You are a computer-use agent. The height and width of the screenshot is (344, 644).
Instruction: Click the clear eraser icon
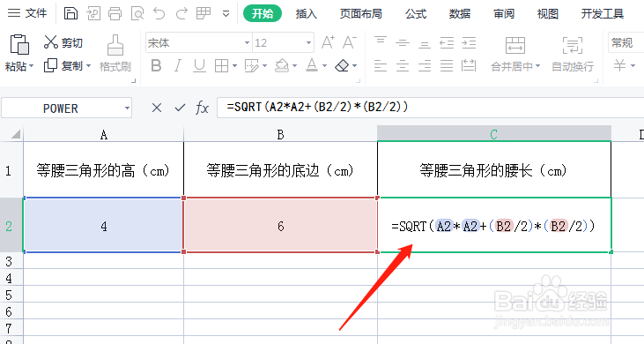(x=342, y=65)
